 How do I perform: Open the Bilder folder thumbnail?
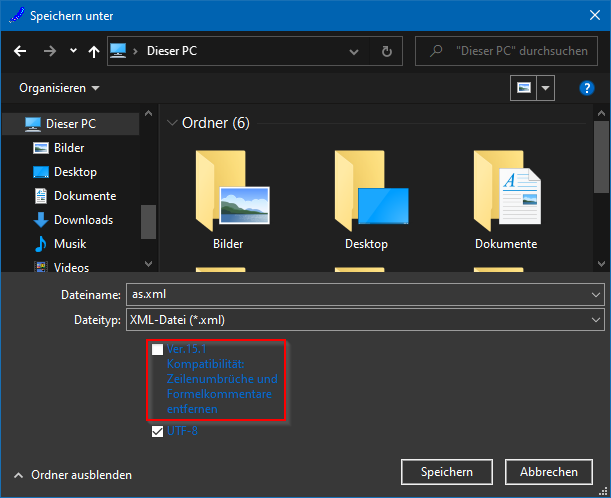point(228,196)
